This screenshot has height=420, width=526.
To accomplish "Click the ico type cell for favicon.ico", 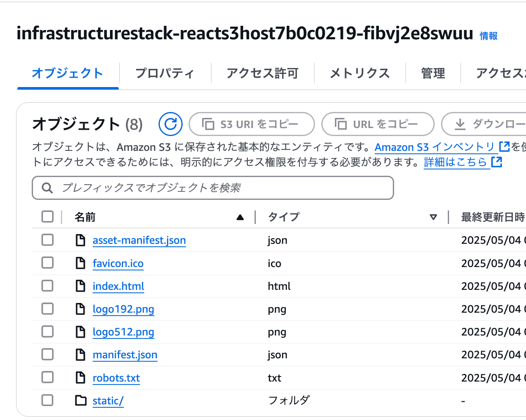I will (274, 263).
